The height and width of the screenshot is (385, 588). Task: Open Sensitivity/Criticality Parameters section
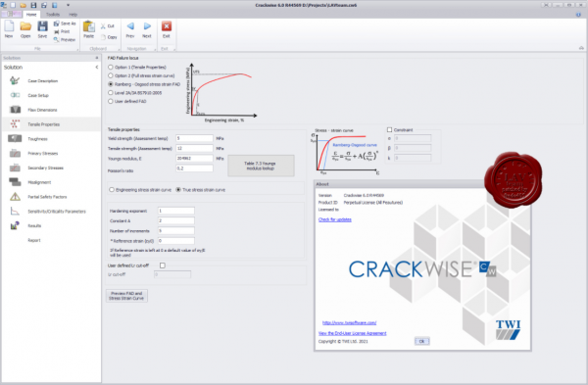point(57,212)
